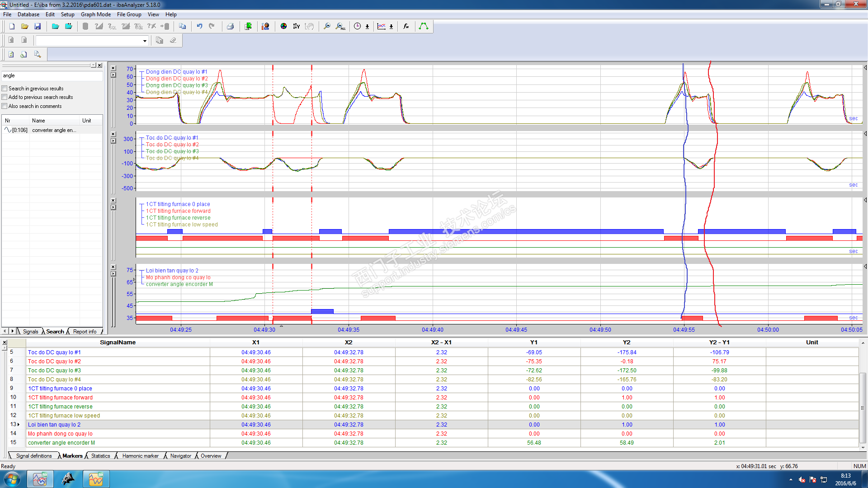Tick Also search in comments checkbox
This screenshot has width=868, height=488.
tap(5, 106)
